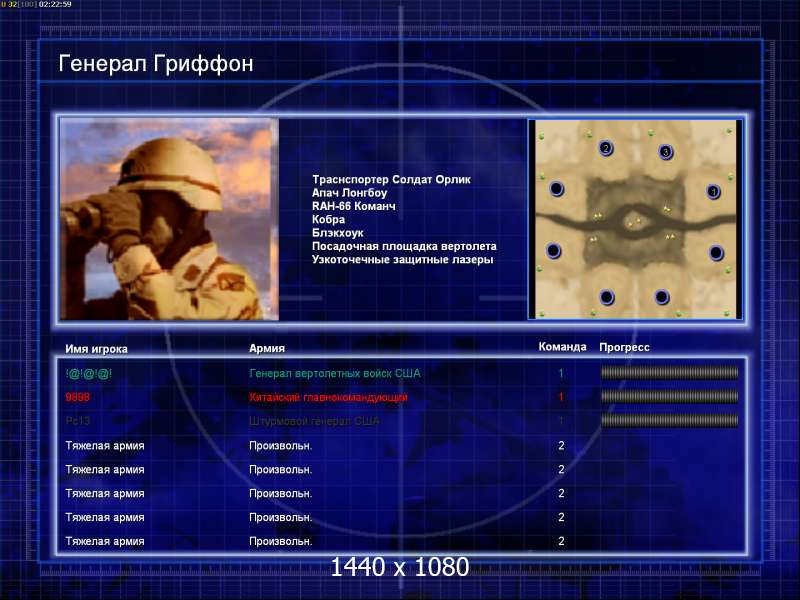800x600 pixels.
Task: Select unit 'Кобра'
Action: pyautogui.click(x=328, y=219)
